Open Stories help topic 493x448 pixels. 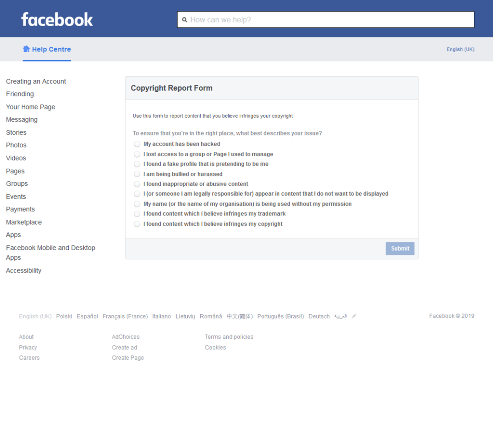(x=16, y=132)
